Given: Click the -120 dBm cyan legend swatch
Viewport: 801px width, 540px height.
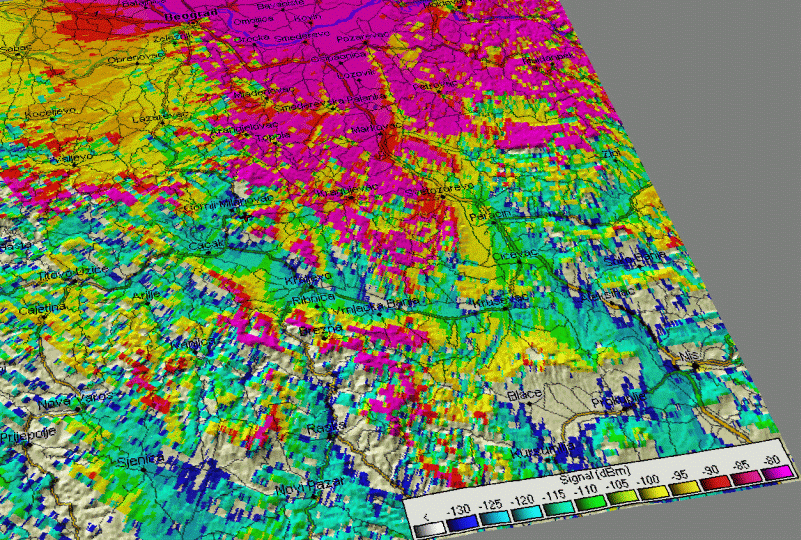Looking at the screenshot, I should [527, 512].
